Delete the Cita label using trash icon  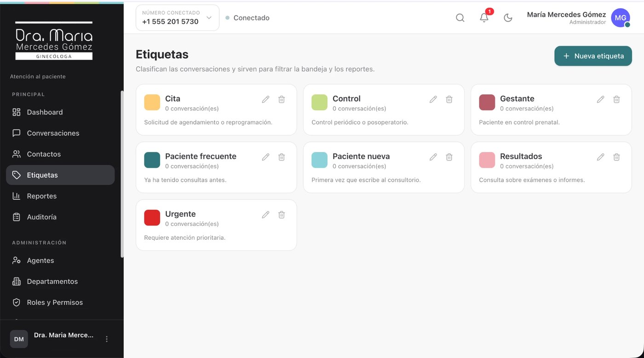pyautogui.click(x=282, y=99)
